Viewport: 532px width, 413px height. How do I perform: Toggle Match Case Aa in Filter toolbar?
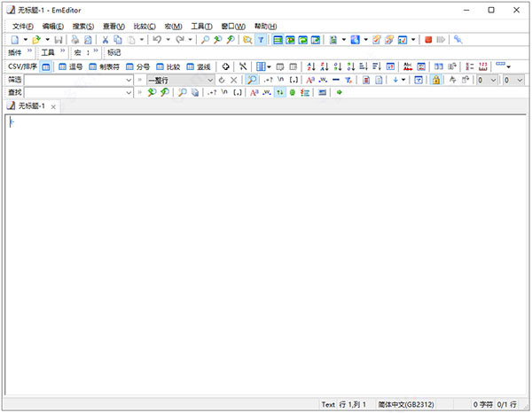pyautogui.click(x=310, y=80)
